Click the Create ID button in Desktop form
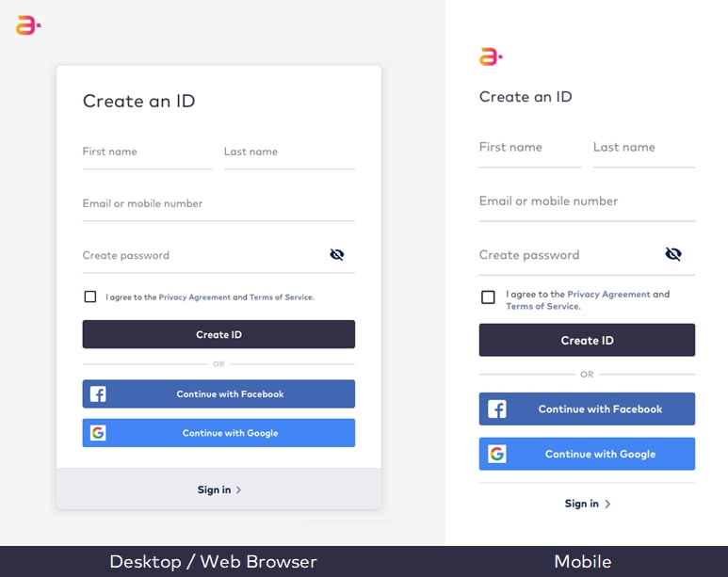 point(218,334)
